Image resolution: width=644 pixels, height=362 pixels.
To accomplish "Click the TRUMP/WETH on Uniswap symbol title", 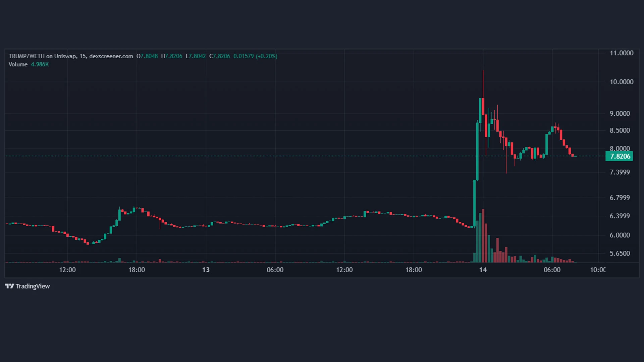I will coord(71,56).
